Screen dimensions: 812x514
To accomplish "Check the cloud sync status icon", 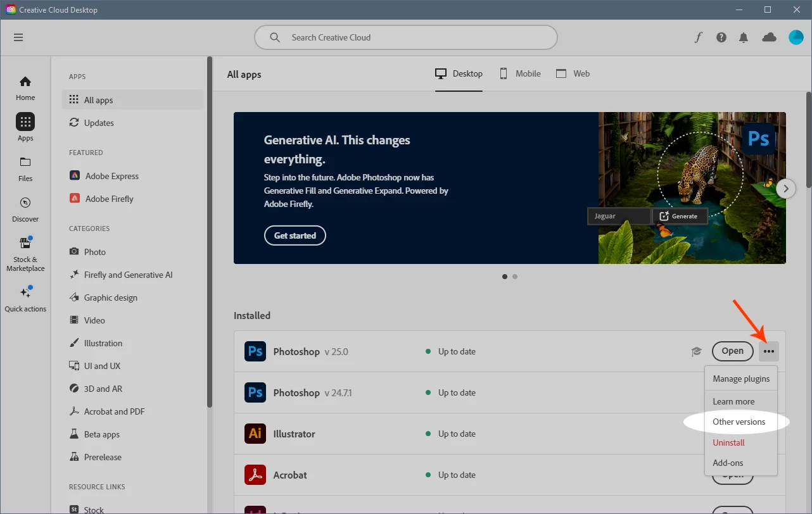I will pos(770,37).
